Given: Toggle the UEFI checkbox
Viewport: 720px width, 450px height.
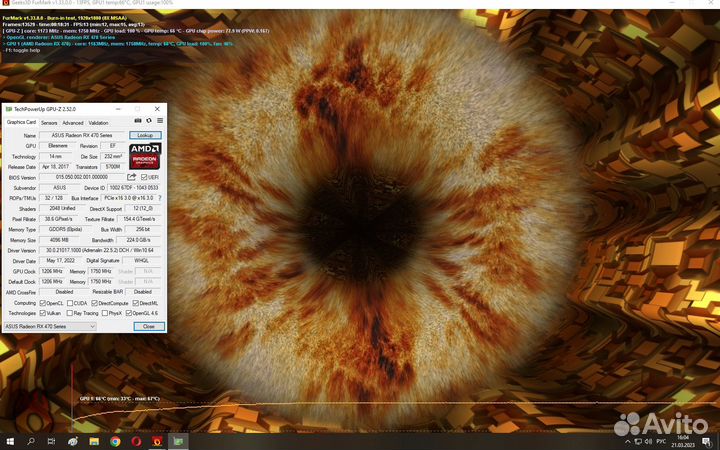Looking at the screenshot, I should pyautogui.click(x=143, y=177).
